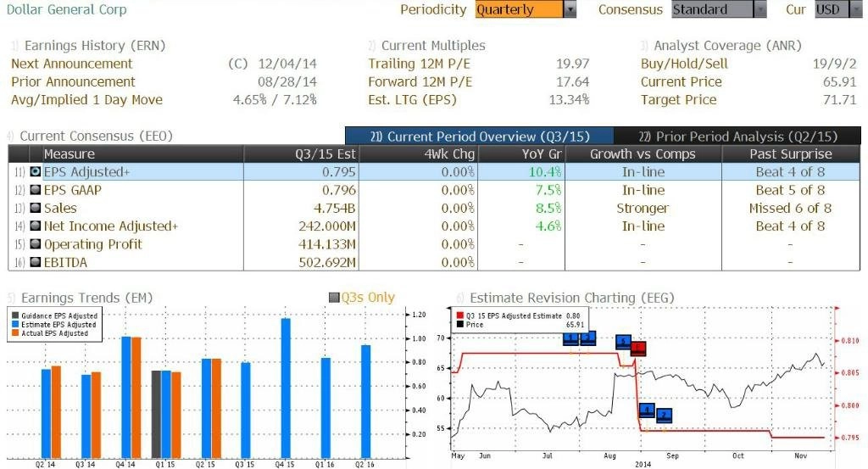Click the EPS Adjusted+ row label
868x469 pixels.
(x=87, y=171)
